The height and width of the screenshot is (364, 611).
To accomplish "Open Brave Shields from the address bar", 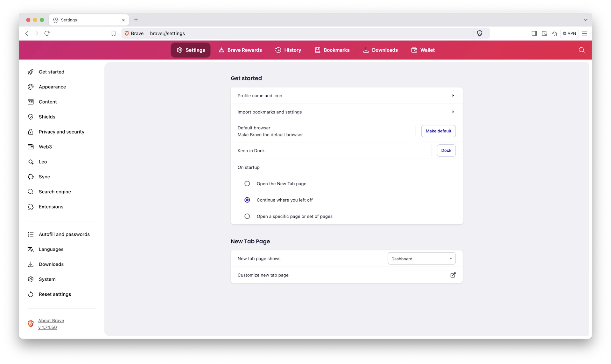I will point(480,33).
